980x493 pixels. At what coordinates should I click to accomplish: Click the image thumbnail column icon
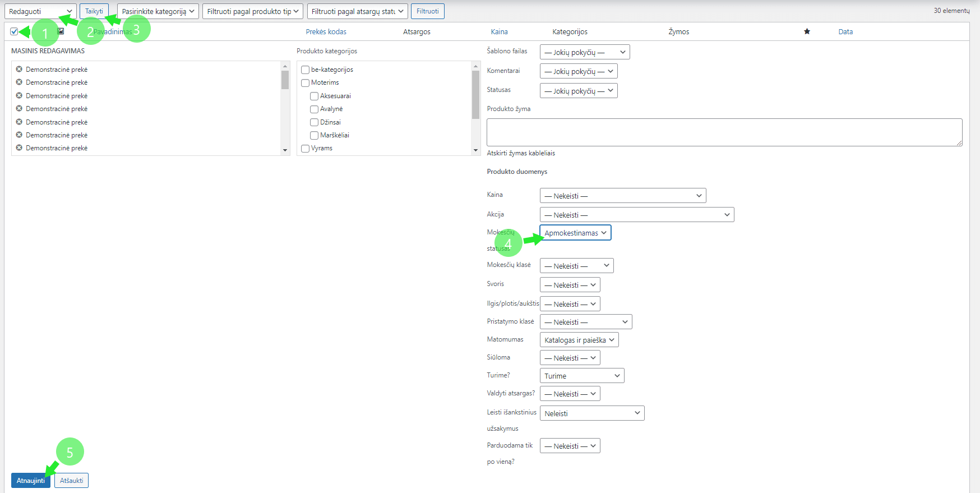pyautogui.click(x=61, y=31)
